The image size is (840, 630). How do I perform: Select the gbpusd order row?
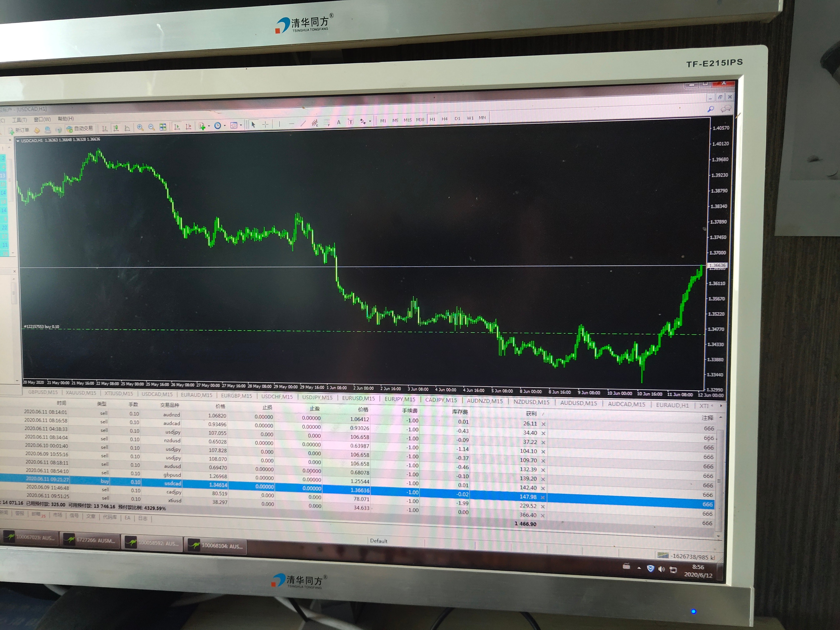point(357,480)
